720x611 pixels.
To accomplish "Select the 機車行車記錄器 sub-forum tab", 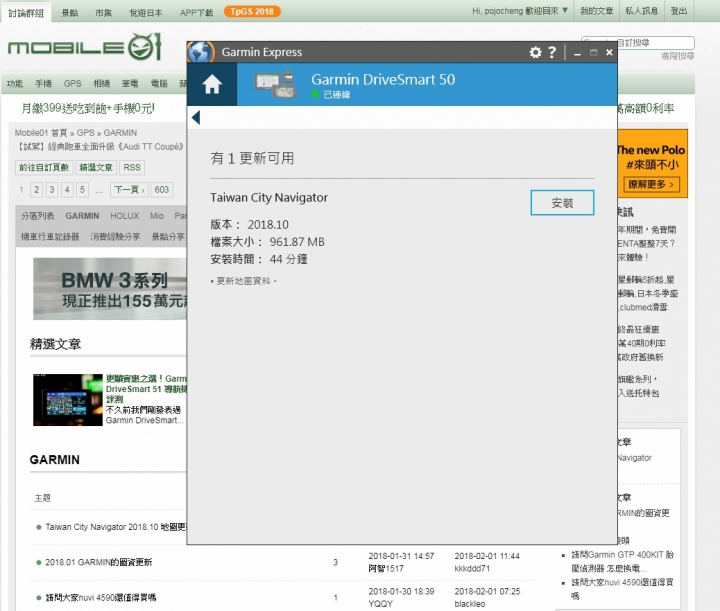I will click(x=50, y=237).
